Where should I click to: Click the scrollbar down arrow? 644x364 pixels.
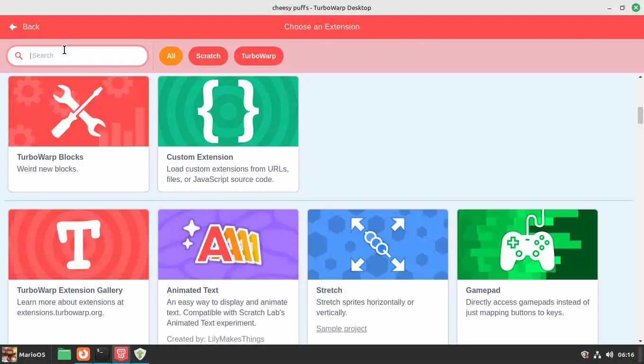pos(640,341)
